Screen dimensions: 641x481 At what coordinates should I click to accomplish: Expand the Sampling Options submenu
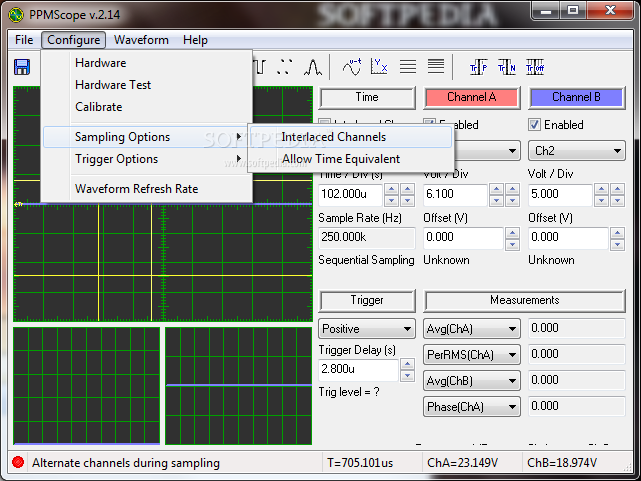tap(145, 137)
